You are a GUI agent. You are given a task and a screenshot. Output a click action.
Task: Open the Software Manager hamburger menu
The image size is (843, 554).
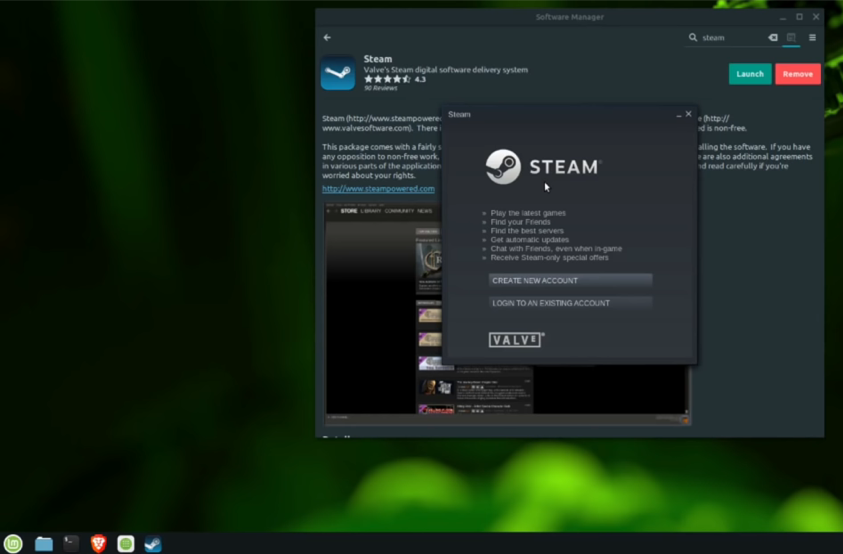(x=812, y=38)
